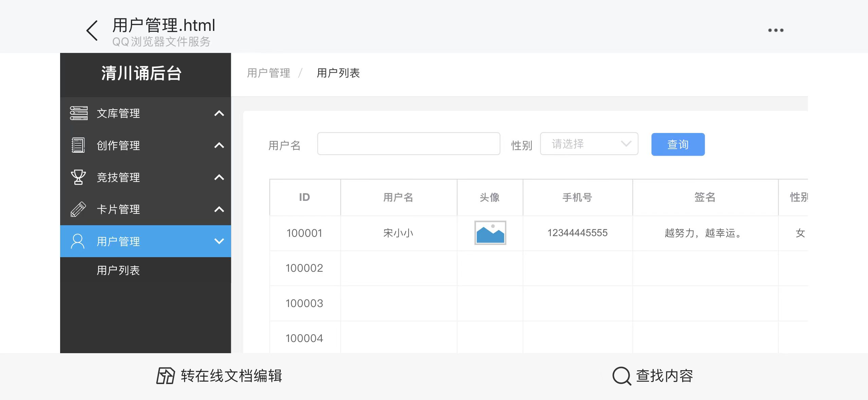Click the 查找内容 magnifier icon
The height and width of the screenshot is (400, 868).
click(622, 376)
